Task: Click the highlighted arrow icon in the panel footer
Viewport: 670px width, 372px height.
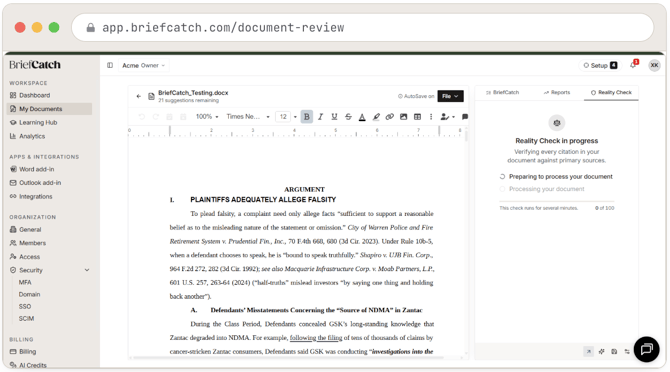Action: point(588,351)
